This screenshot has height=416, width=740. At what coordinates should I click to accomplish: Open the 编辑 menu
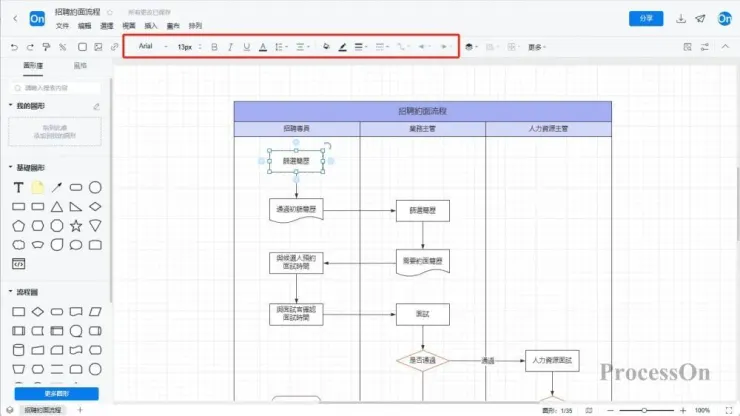(84, 25)
